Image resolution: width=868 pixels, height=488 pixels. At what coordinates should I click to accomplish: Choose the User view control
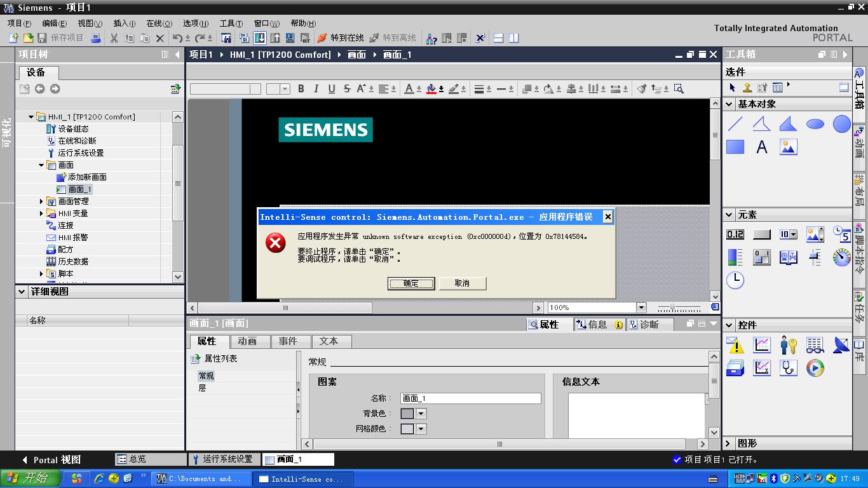coord(789,345)
